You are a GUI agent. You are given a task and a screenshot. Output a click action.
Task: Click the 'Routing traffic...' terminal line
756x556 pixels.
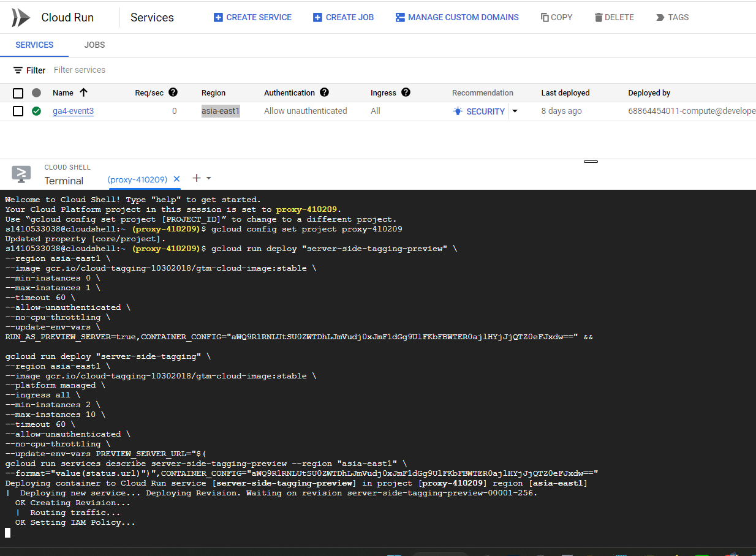pyautogui.click(x=75, y=513)
